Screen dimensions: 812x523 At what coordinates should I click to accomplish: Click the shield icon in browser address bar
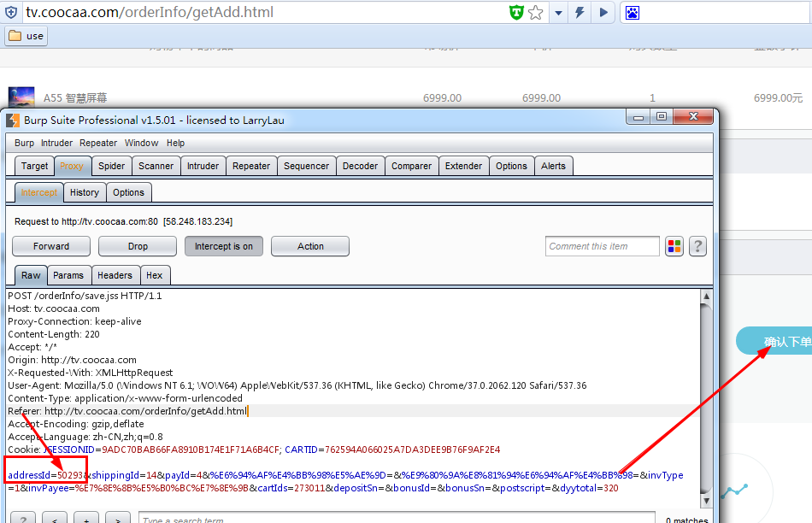point(11,13)
